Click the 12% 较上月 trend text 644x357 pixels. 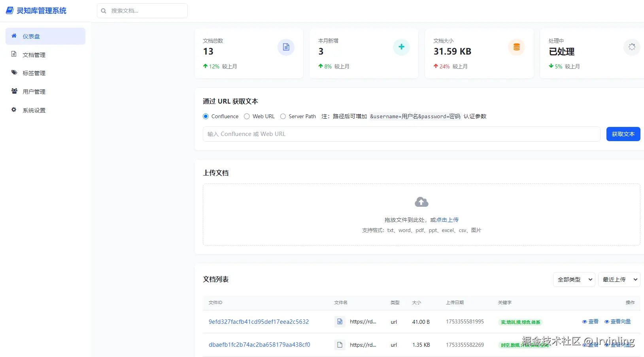click(x=220, y=66)
